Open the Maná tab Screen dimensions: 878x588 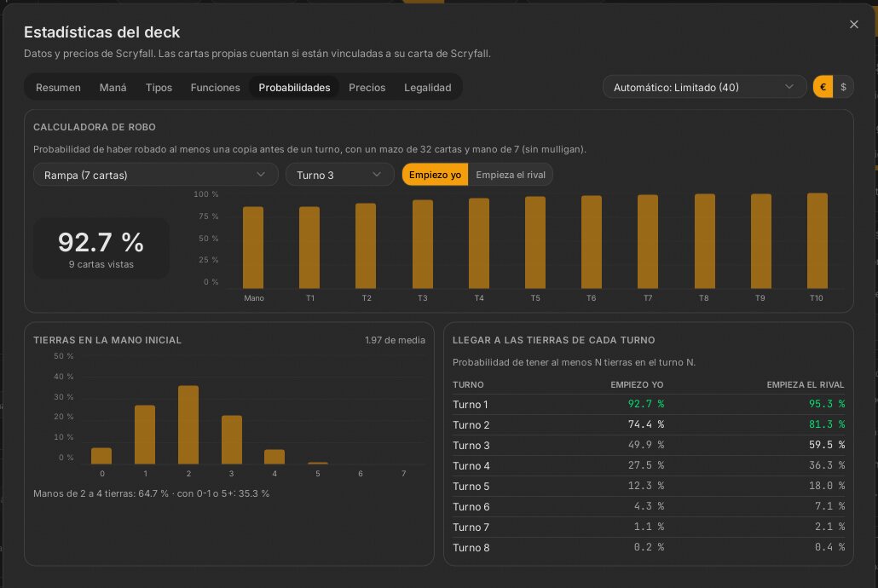[x=113, y=88]
